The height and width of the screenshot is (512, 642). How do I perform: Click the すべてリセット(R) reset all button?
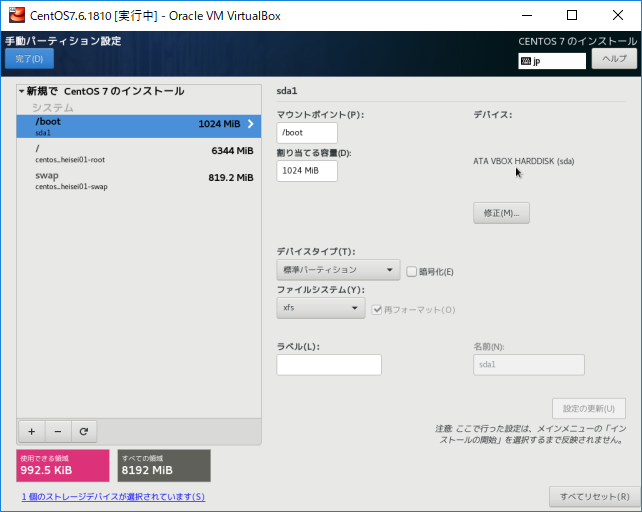(595, 496)
